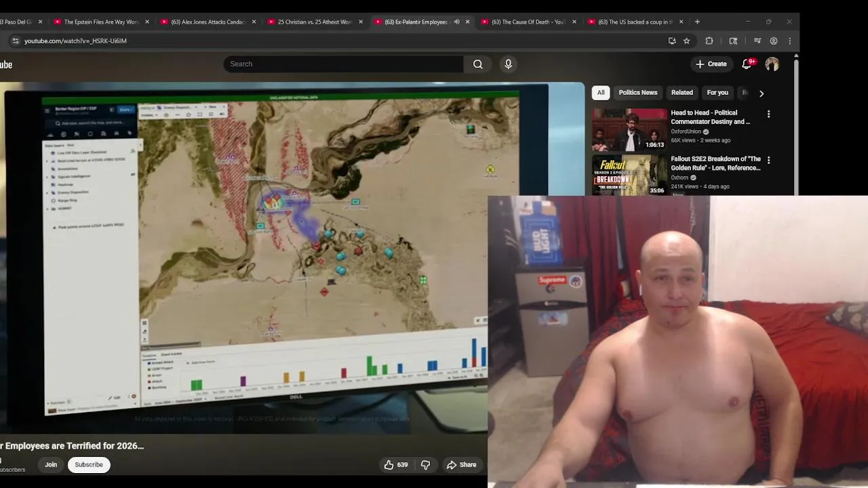Click the install app icon in address bar
Screen dimensions: 868x488
click(672, 41)
